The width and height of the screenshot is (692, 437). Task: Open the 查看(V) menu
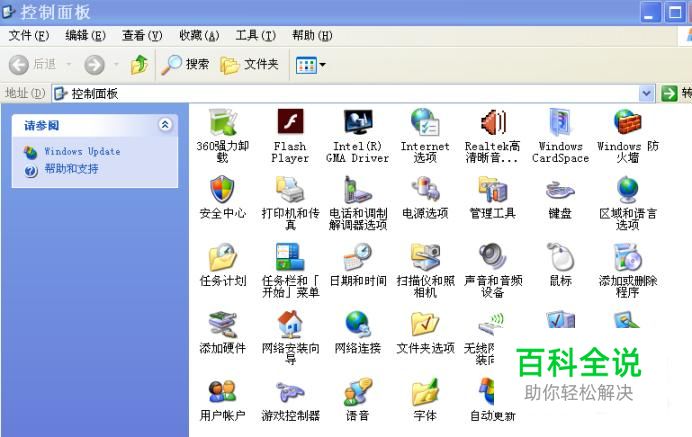click(x=142, y=35)
